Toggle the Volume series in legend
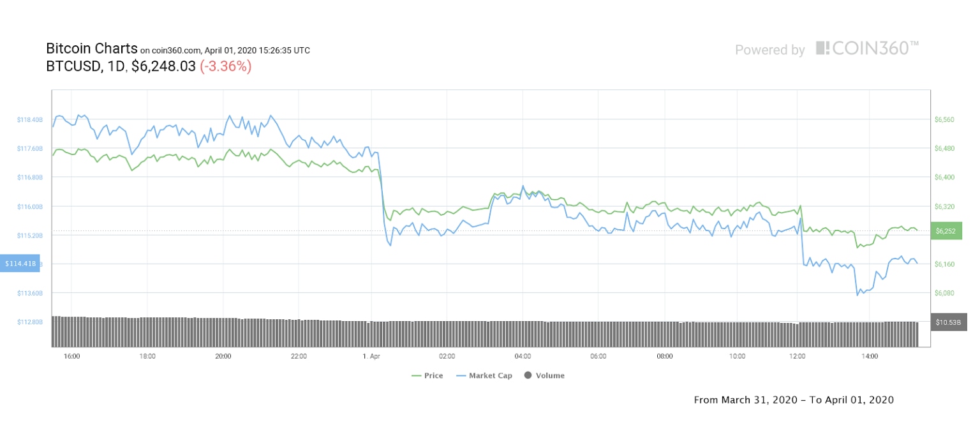Image resolution: width=980 pixels, height=429 pixels. (544, 375)
